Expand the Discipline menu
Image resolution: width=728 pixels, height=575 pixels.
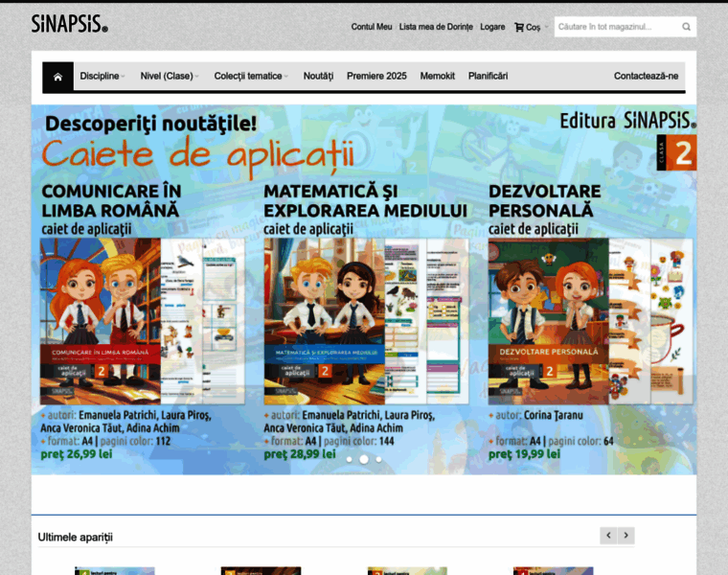(102, 76)
